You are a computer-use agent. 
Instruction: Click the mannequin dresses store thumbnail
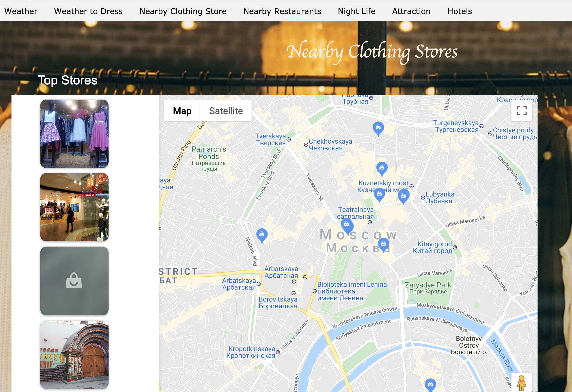click(74, 133)
